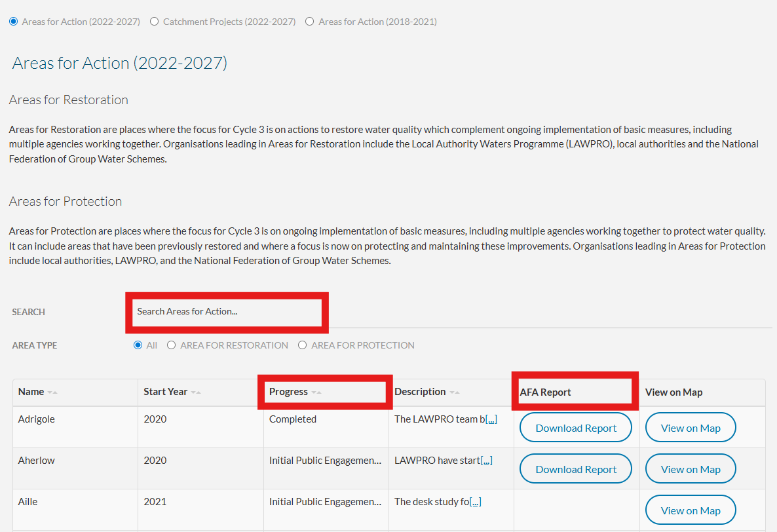Select the AREA FOR PROTECTION radio button
Image resolution: width=777 pixels, height=532 pixels.
click(x=303, y=345)
